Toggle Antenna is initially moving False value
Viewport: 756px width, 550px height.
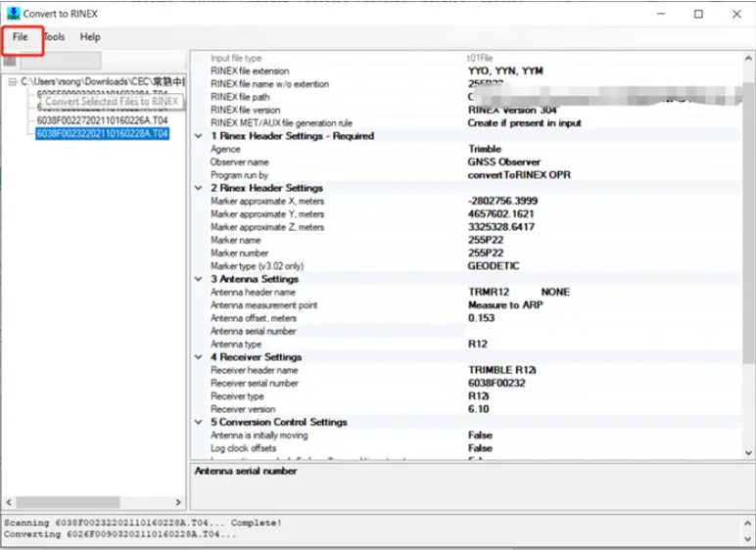[480, 435]
